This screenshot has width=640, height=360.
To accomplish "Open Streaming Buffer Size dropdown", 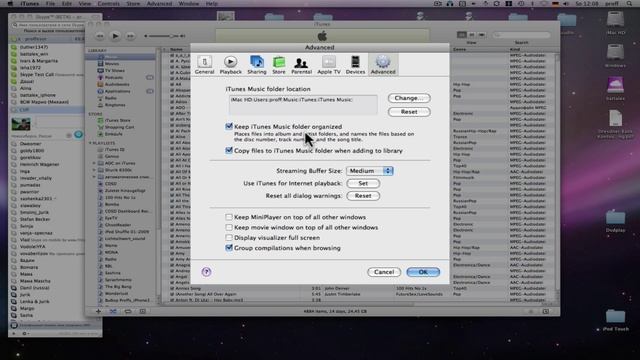I will click(x=370, y=171).
